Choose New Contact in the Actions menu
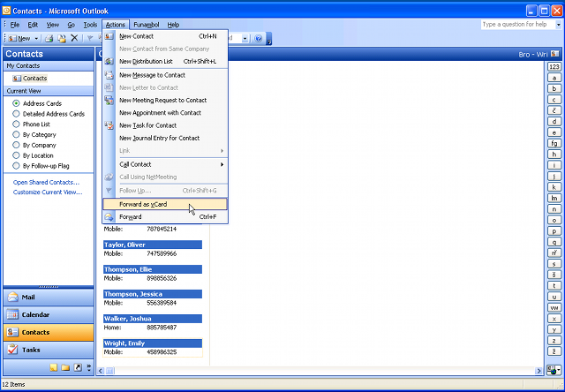The image size is (565, 392). (x=165, y=36)
